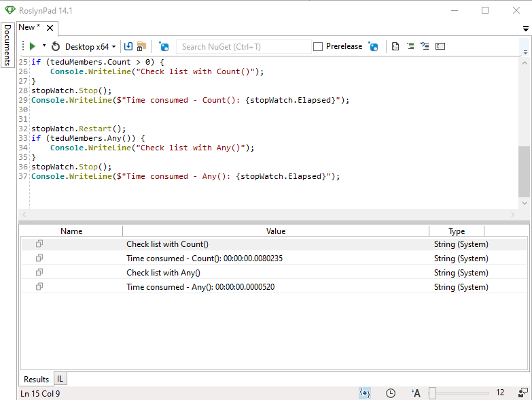Adjust the font size slider
The width and height of the screenshot is (532, 400).
(x=432, y=393)
